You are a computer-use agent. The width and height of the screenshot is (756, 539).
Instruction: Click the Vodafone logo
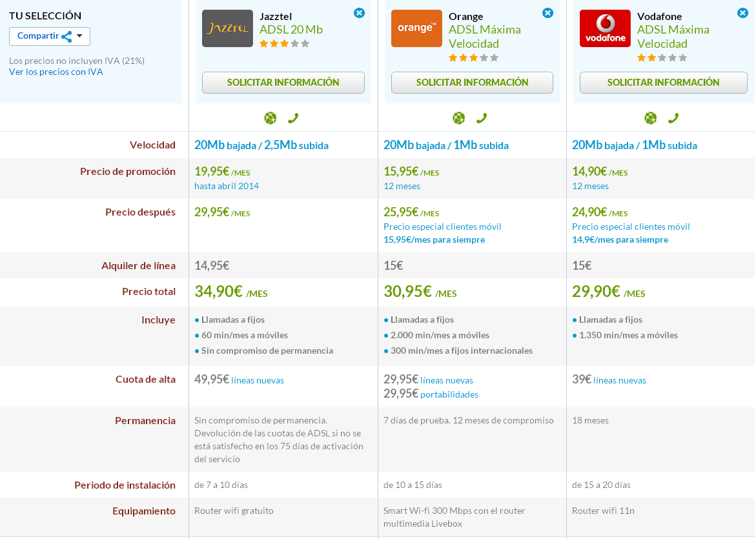605,28
